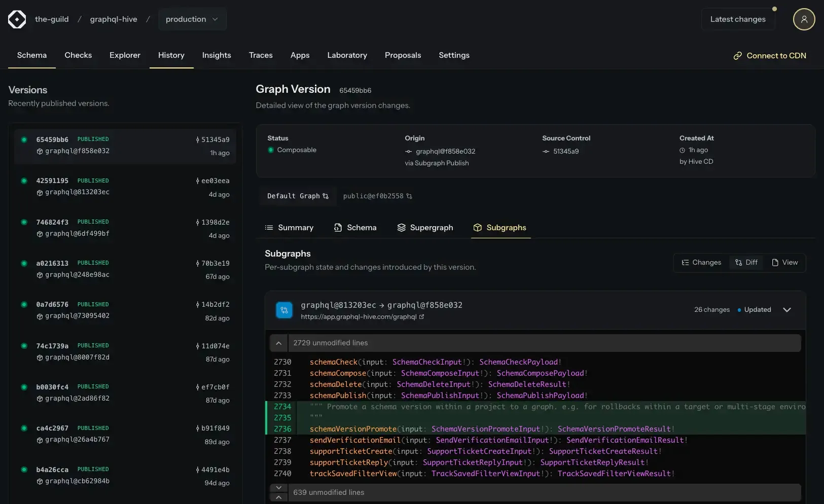Switch subgraph display to Changes
This screenshot has height=504, width=824.
click(x=701, y=263)
